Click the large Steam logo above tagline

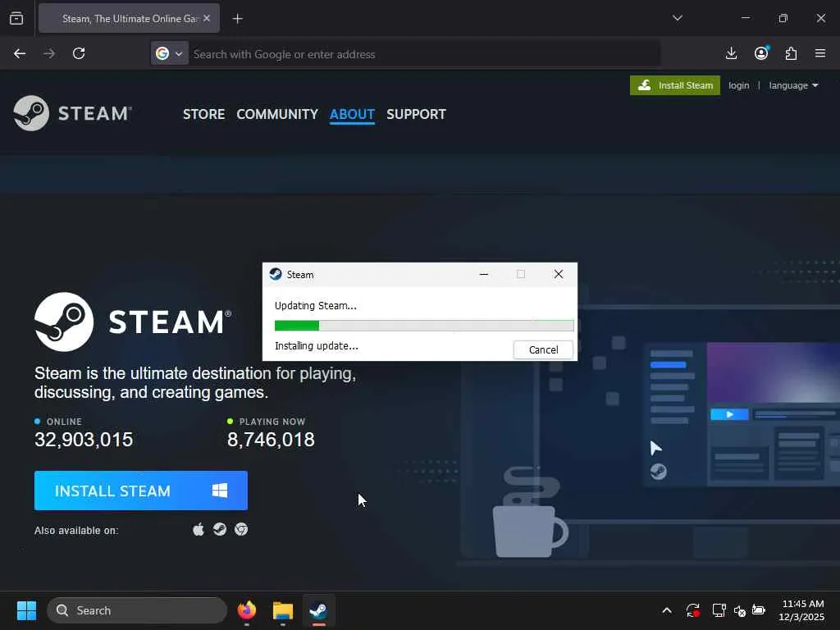(x=133, y=322)
